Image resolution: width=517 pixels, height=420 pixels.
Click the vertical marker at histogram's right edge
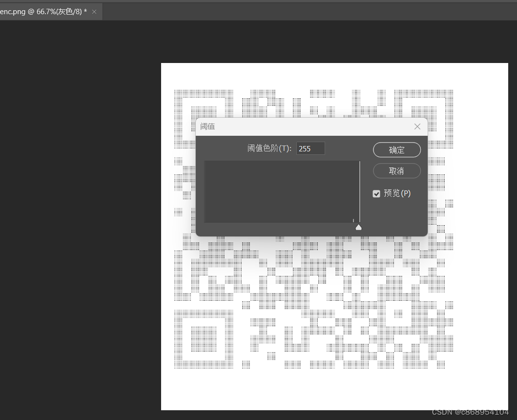point(360,191)
